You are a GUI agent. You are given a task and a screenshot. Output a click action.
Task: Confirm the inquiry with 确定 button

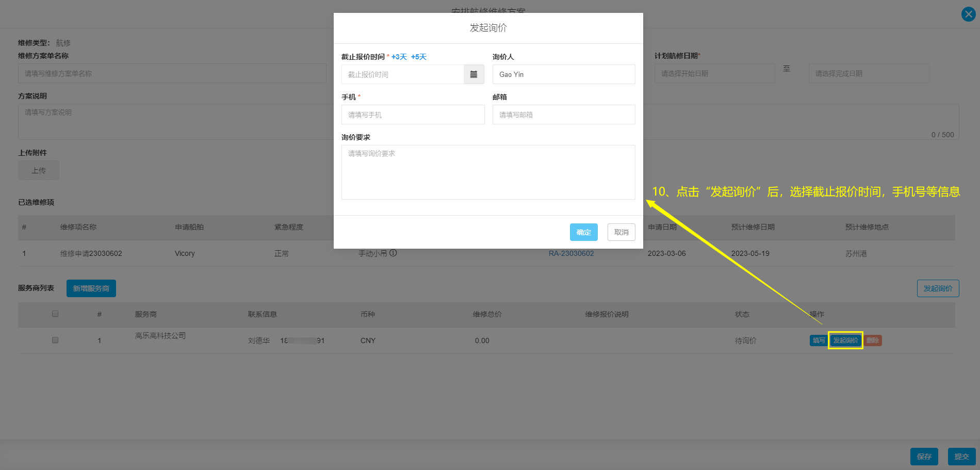click(584, 232)
